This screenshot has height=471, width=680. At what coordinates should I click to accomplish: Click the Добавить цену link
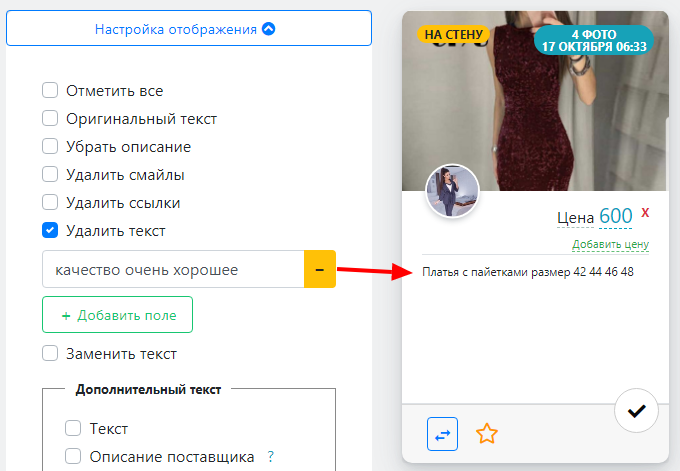coord(610,244)
